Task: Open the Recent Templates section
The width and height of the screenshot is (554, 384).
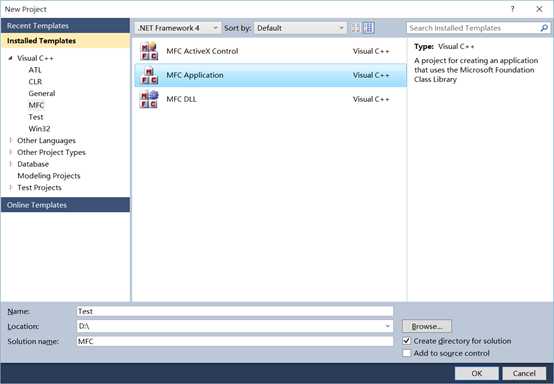Action: [x=65, y=26]
